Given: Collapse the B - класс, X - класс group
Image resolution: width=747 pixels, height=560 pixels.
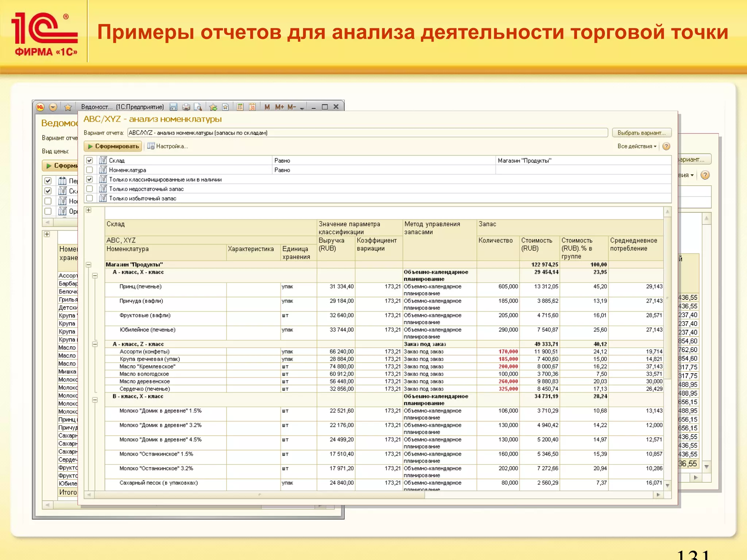Looking at the screenshot, I should point(95,400).
